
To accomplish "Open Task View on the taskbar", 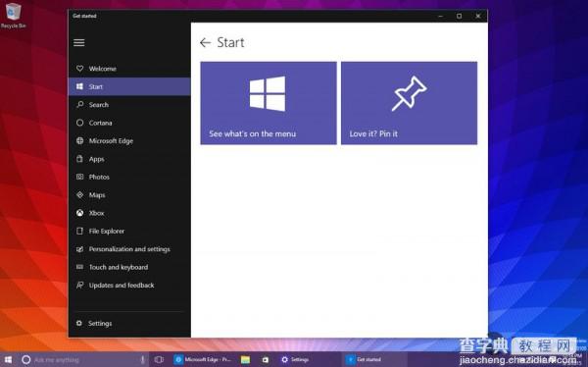I will click(159, 359).
